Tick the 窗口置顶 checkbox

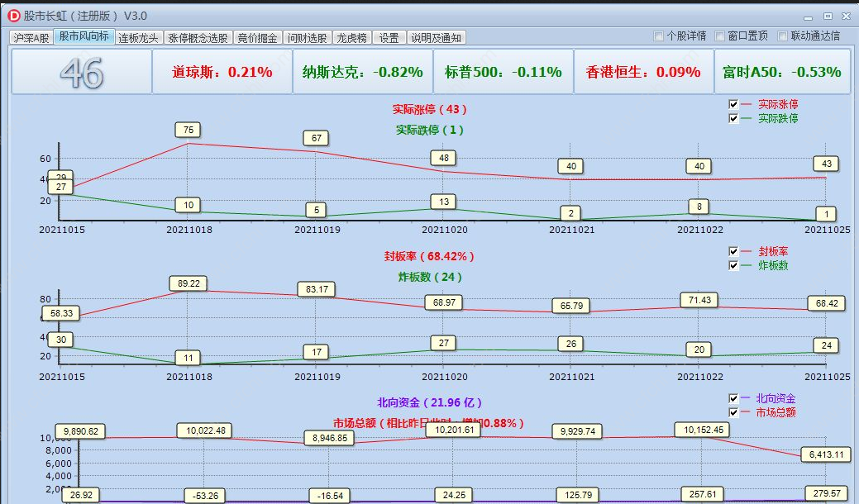720,36
